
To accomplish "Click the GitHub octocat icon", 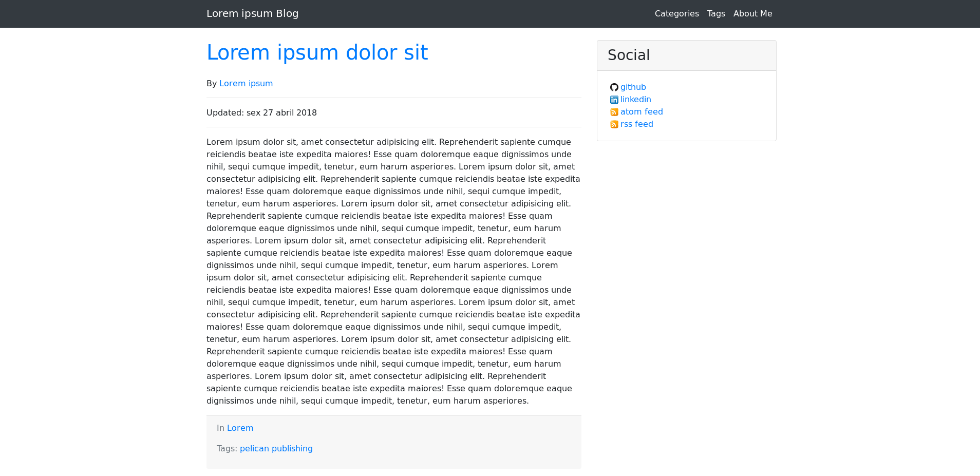I will 614,87.
